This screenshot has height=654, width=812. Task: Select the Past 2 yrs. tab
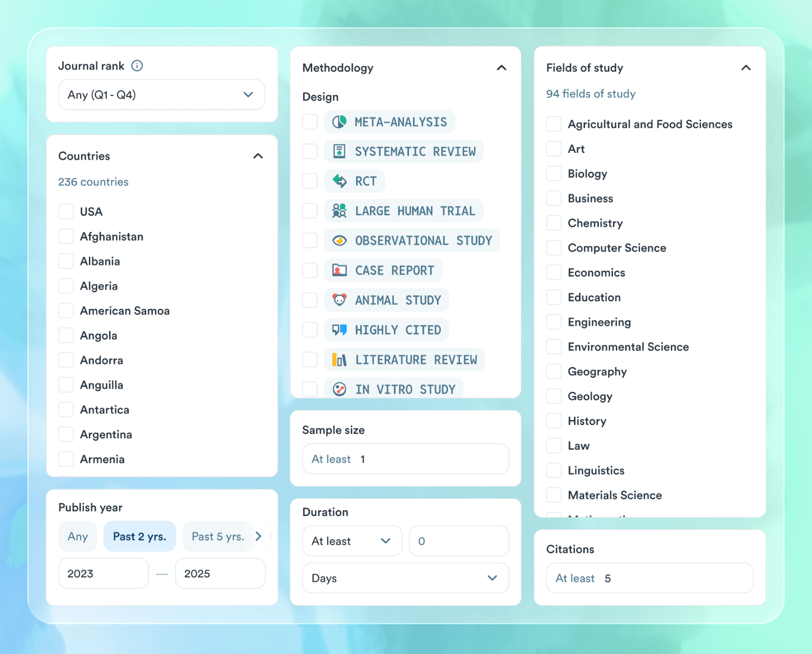tap(140, 536)
